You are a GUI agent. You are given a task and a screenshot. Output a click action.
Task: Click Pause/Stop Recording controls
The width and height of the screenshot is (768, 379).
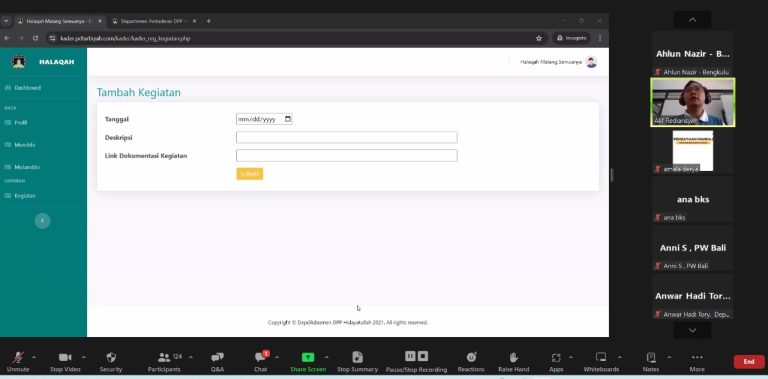point(416,361)
